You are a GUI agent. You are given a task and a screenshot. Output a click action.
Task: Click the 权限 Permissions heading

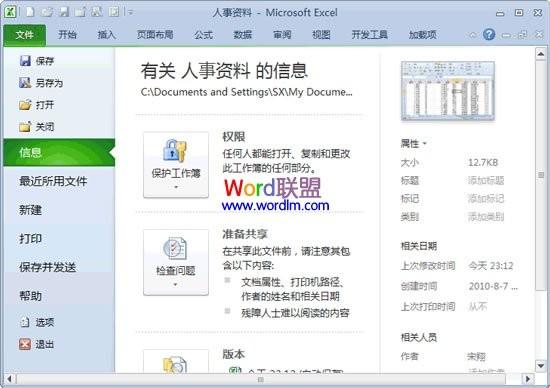point(234,136)
